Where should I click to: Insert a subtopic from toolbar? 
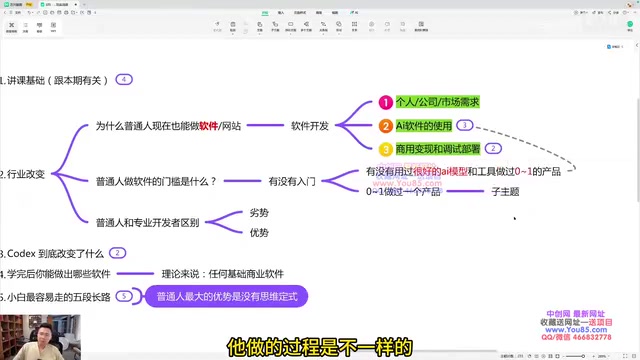coord(275,26)
